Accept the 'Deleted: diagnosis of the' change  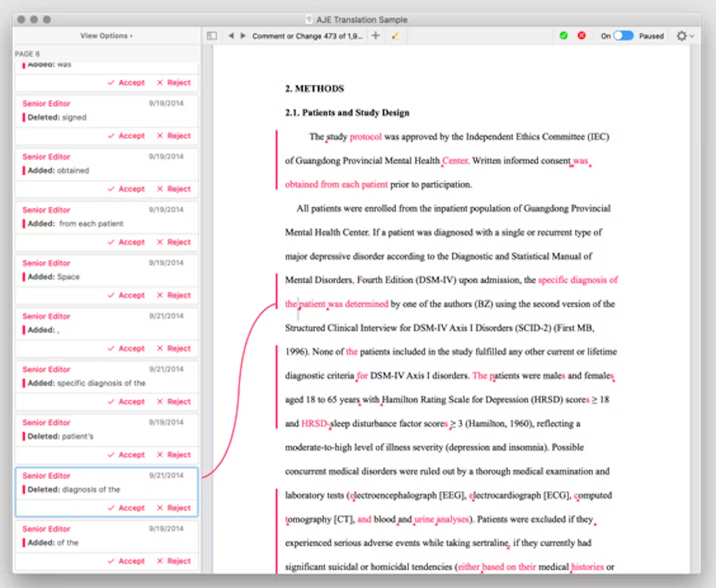[126, 508]
